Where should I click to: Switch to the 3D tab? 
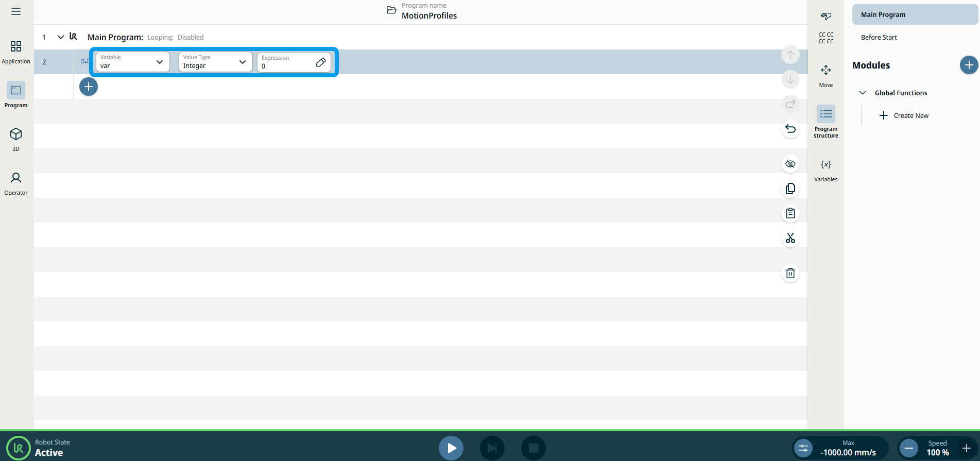(16, 139)
